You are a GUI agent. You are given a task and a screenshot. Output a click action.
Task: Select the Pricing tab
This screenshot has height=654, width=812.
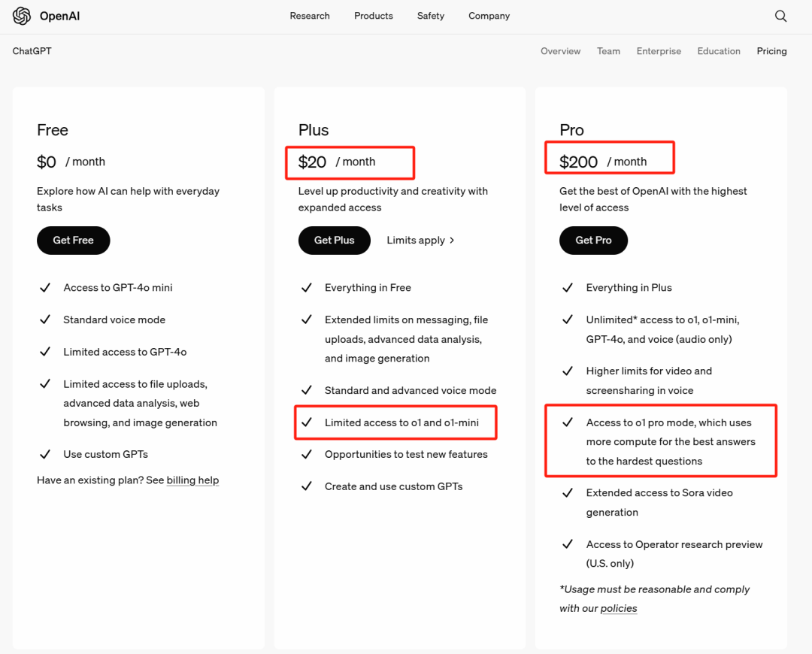pyautogui.click(x=771, y=50)
